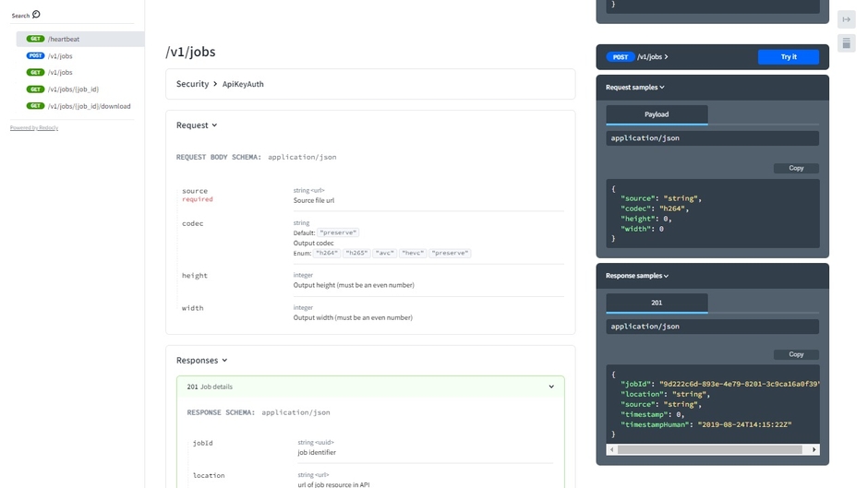The image size is (868, 488).
Task: Open the Response samples dropdown
Action: (637, 276)
